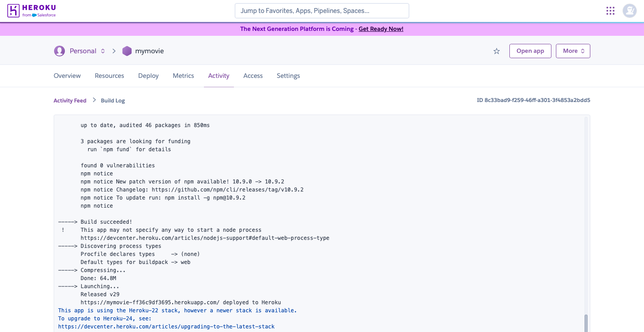Select the Activity tab

click(219, 76)
